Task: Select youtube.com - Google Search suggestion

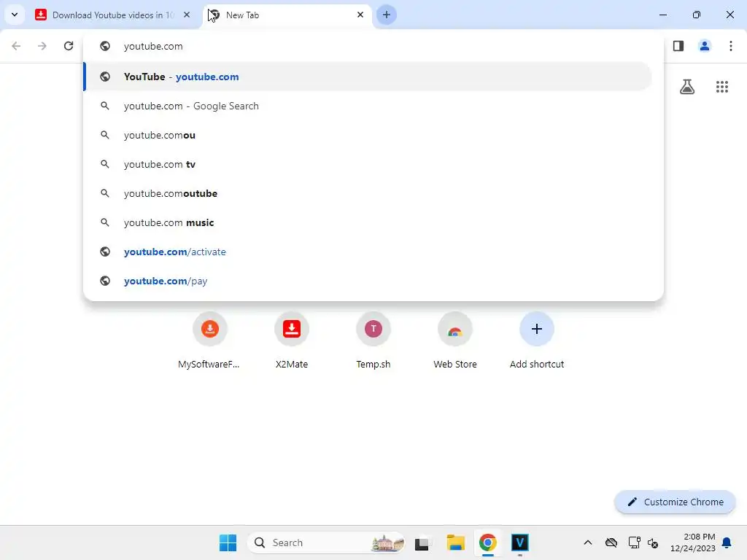Action: 368,106
